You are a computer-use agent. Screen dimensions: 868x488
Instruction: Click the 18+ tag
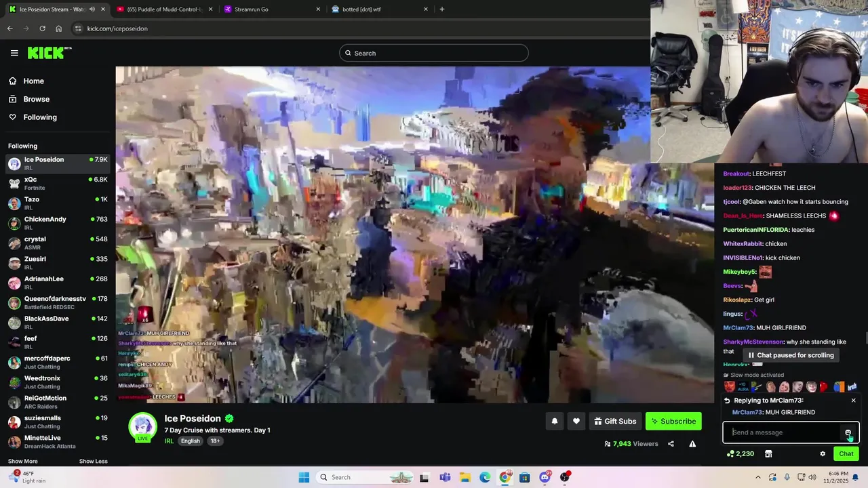(x=215, y=441)
